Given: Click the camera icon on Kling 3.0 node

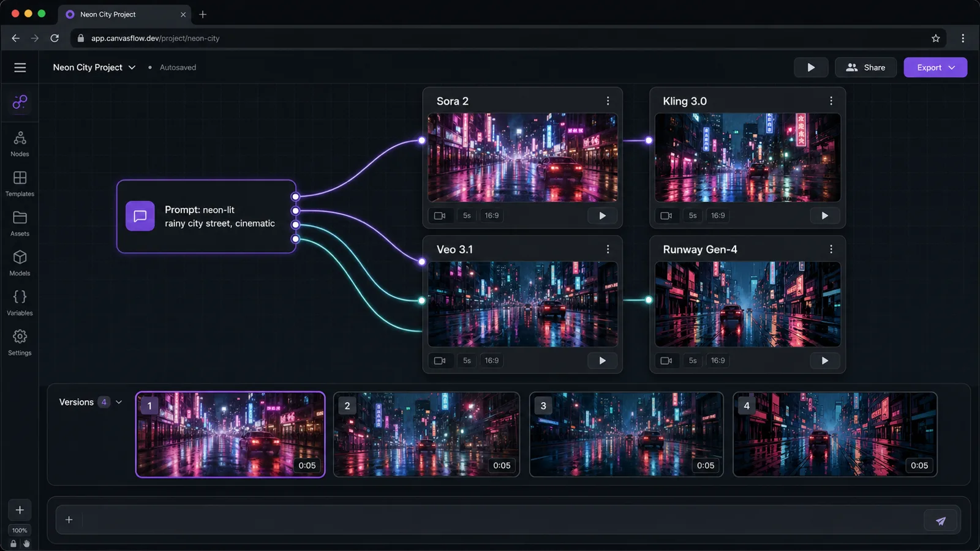Looking at the screenshot, I should click(666, 216).
